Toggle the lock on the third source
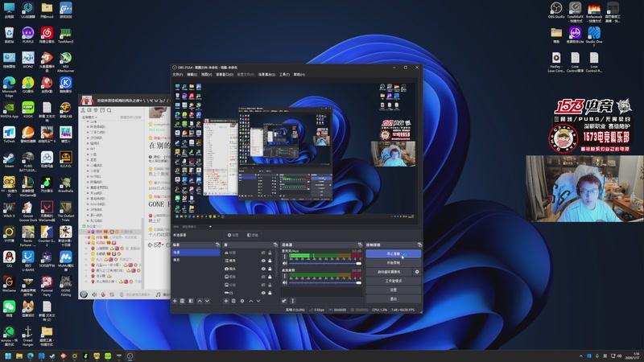Image resolution: width=644 pixels, height=362 pixels. click(271, 269)
